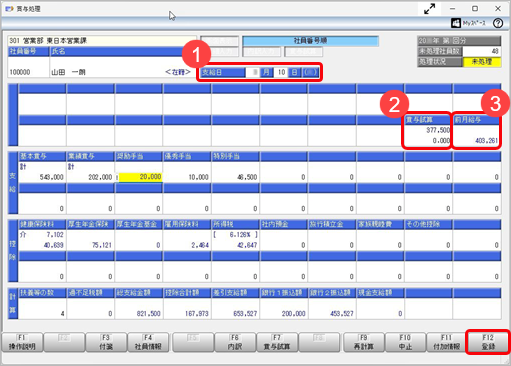The width and height of the screenshot is (511, 366).
Task: Click 銀行2振込額 value 453,527
Action: tap(342, 314)
